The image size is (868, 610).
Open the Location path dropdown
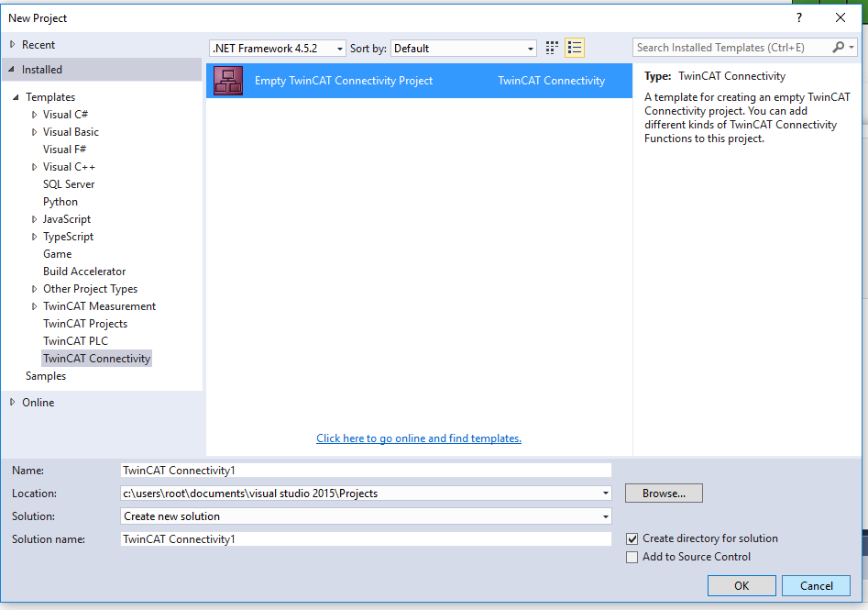click(x=606, y=494)
